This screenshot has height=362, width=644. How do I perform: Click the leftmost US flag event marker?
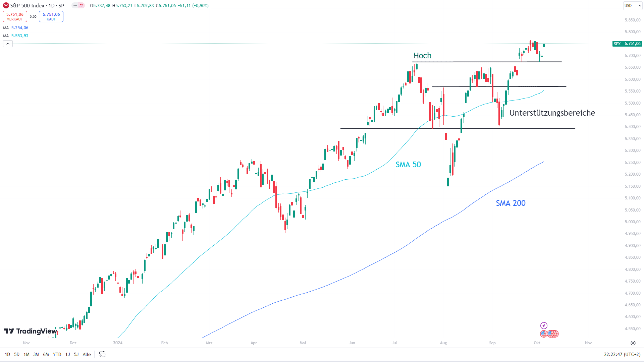click(544, 334)
